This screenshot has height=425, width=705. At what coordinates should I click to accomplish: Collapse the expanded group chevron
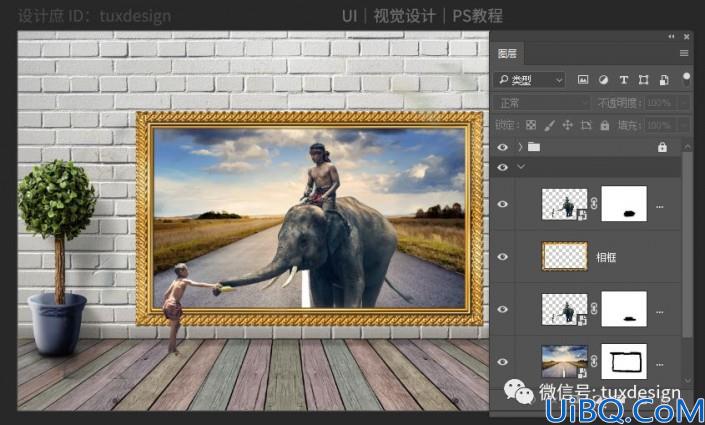click(521, 167)
